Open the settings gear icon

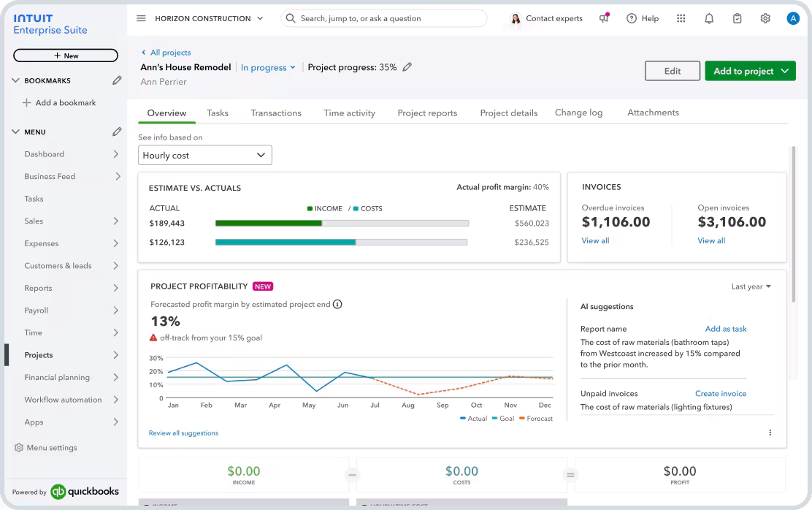pyautogui.click(x=765, y=18)
